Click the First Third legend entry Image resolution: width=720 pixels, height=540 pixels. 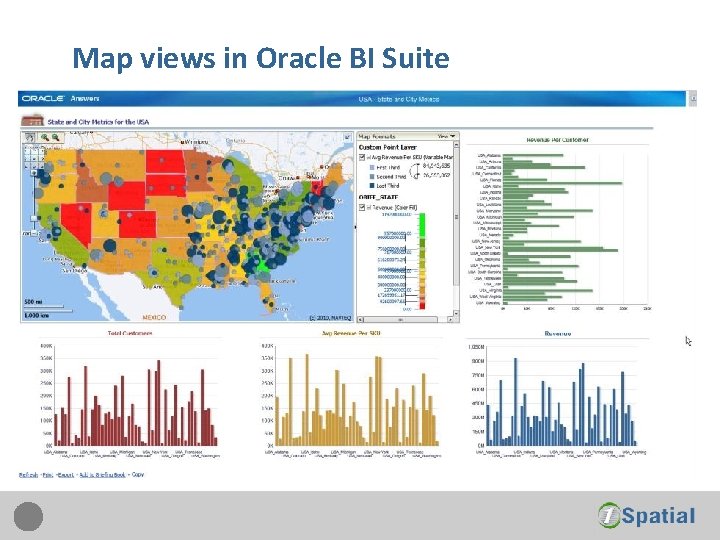pyautogui.click(x=385, y=168)
